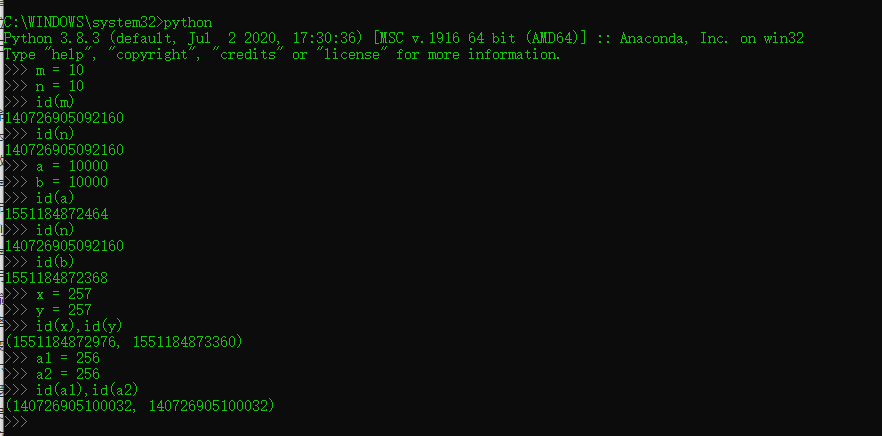Click the tuple output starting with 1551184872976

coord(123,342)
